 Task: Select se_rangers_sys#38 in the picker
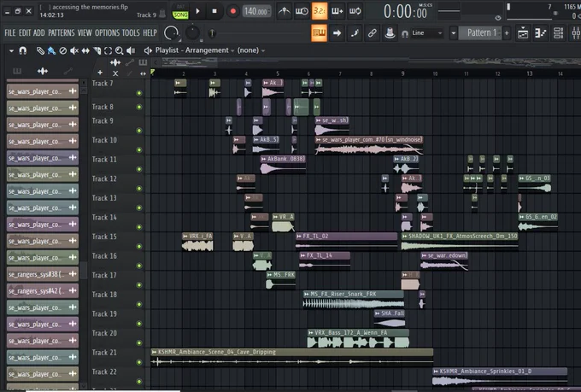click(42, 274)
